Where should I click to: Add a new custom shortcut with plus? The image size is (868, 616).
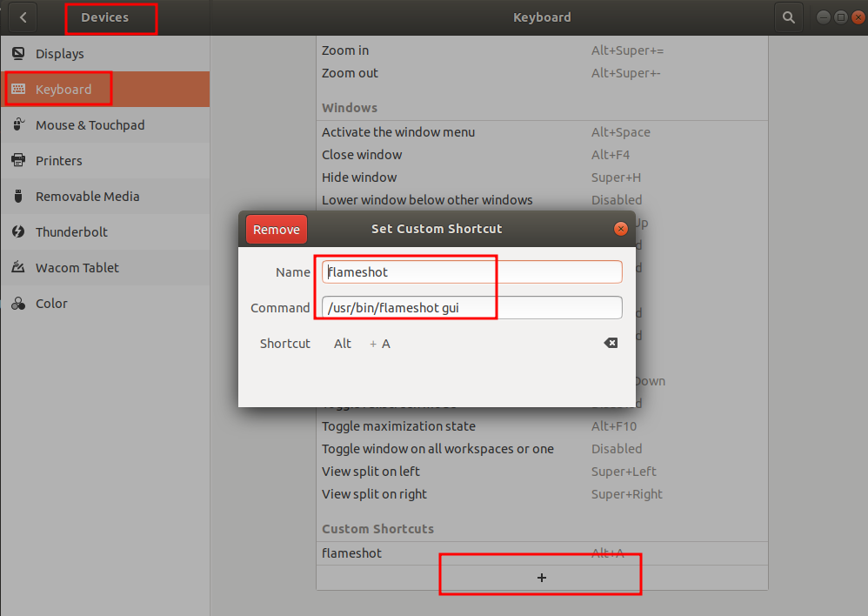coord(542,578)
